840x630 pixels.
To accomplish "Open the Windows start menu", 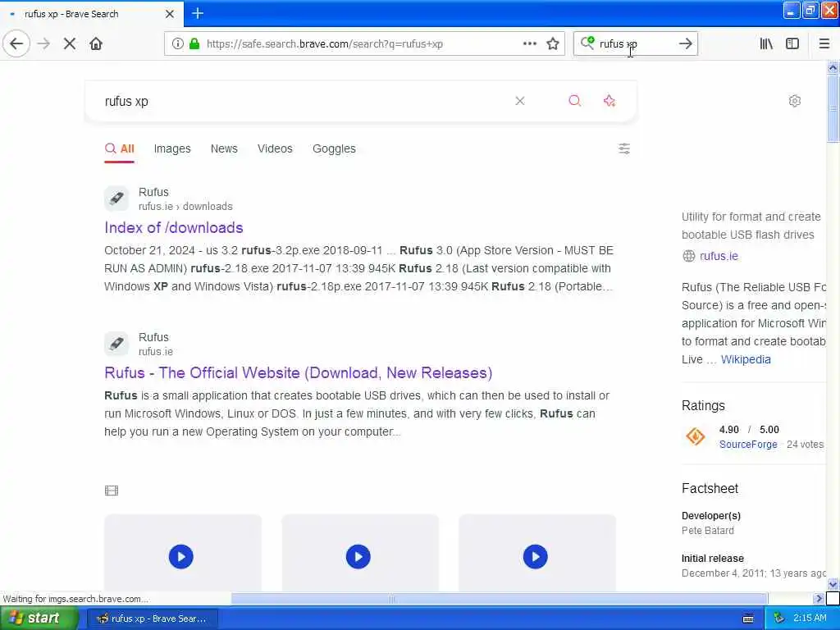I will pyautogui.click(x=39, y=619).
